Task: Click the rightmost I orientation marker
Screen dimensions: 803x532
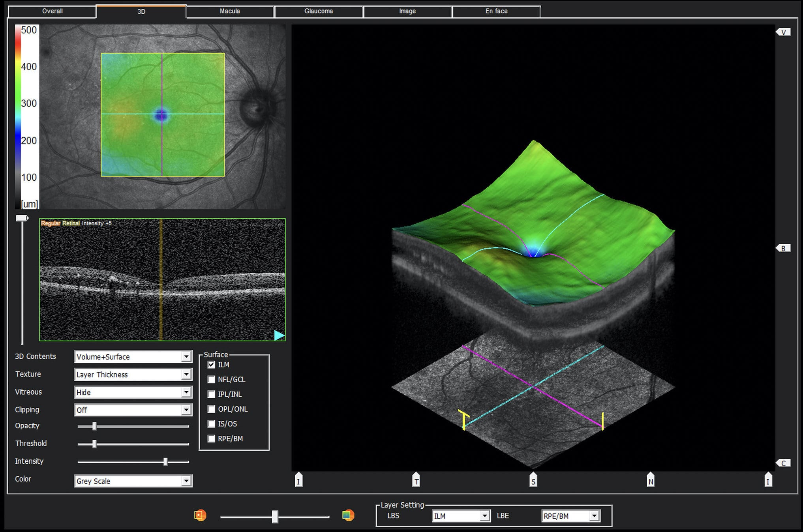Action: 768,480
